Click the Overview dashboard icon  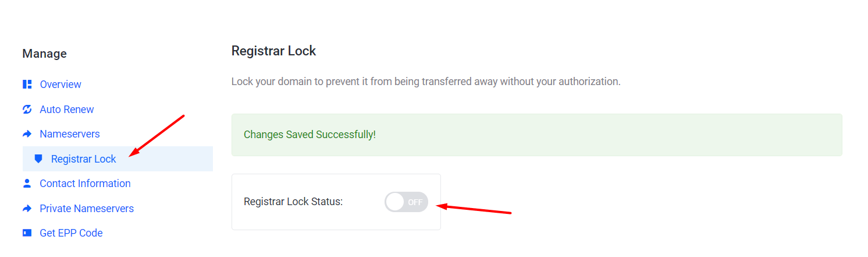click(27, 85)
